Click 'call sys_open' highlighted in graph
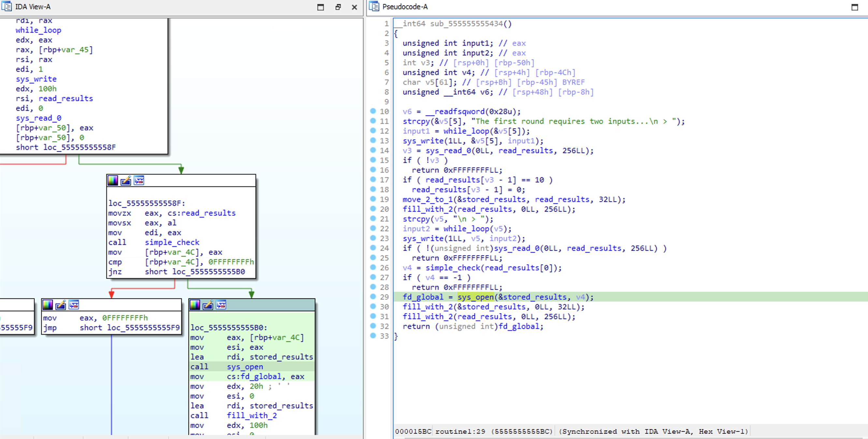The height and width of the screenshot is (439, 868). [x=226, y=367]
